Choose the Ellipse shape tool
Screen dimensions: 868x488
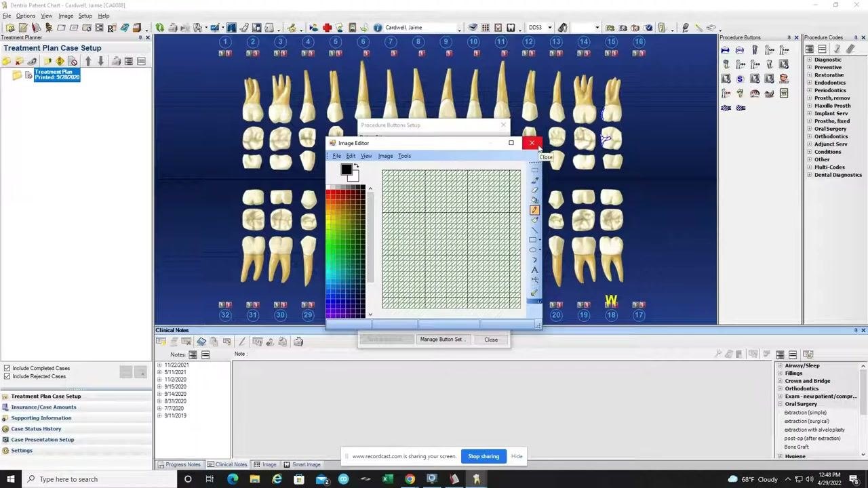533,249
